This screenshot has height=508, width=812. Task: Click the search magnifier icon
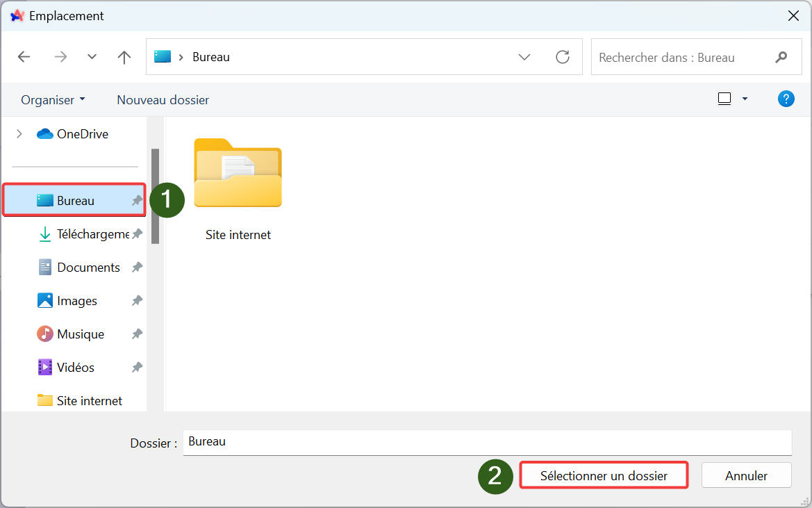click(781, 57)
